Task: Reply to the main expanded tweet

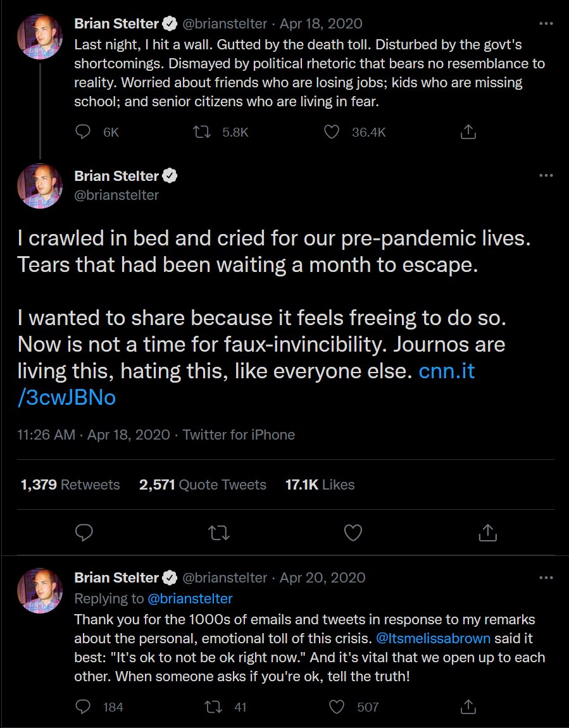Action: pyautogui.click(x=84, y=533)
